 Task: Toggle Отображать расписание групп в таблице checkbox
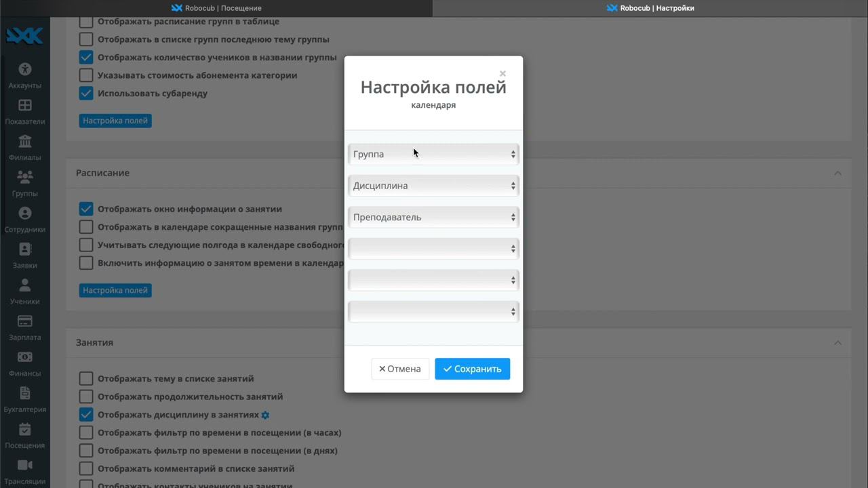pos(86,22)
